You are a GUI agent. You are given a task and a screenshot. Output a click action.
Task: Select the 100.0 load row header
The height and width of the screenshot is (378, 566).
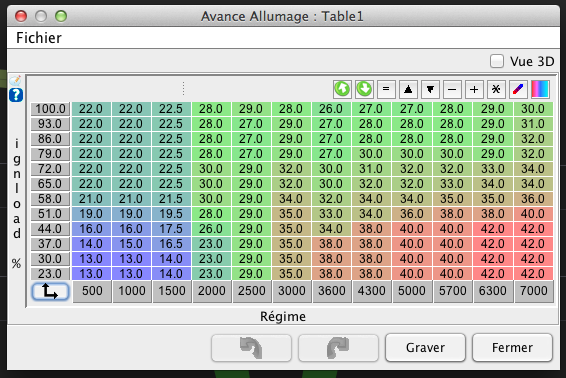[x=50, y=109]
